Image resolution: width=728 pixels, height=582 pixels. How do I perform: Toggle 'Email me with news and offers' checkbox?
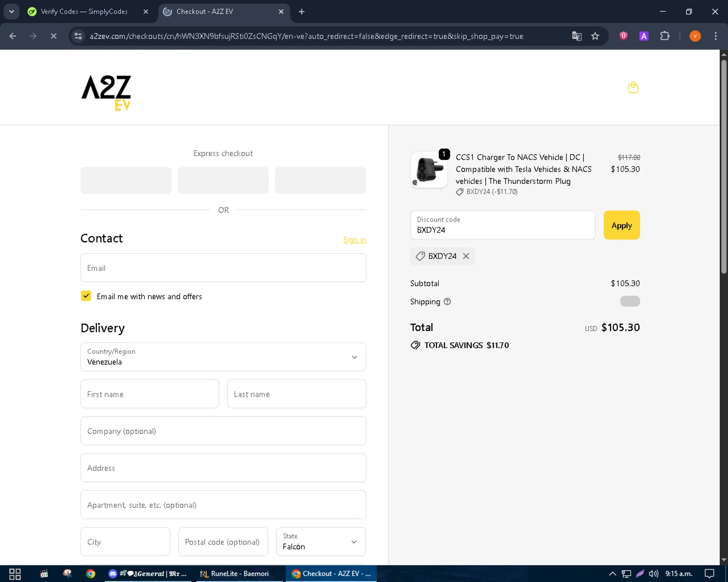(x=86, y=296)
